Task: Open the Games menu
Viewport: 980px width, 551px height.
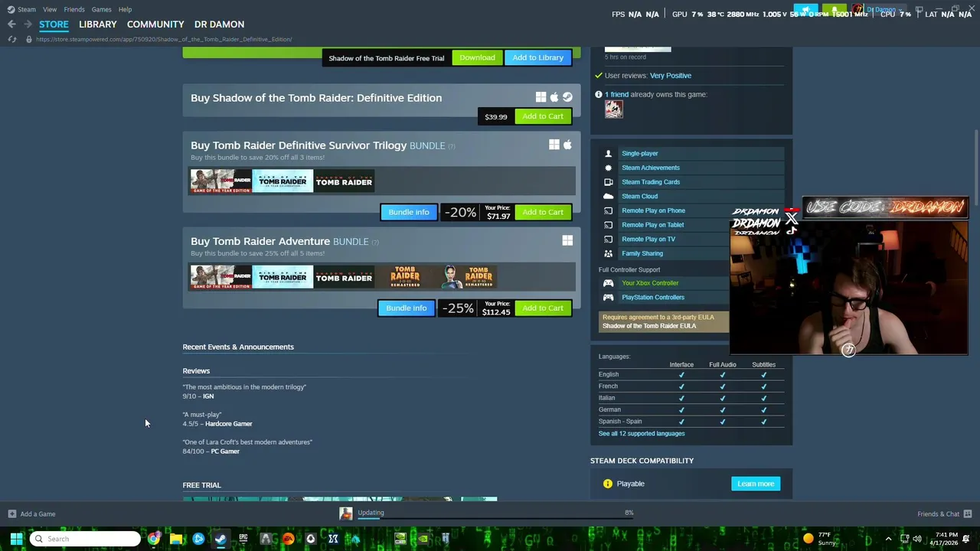Action: (x=101, y=9)
